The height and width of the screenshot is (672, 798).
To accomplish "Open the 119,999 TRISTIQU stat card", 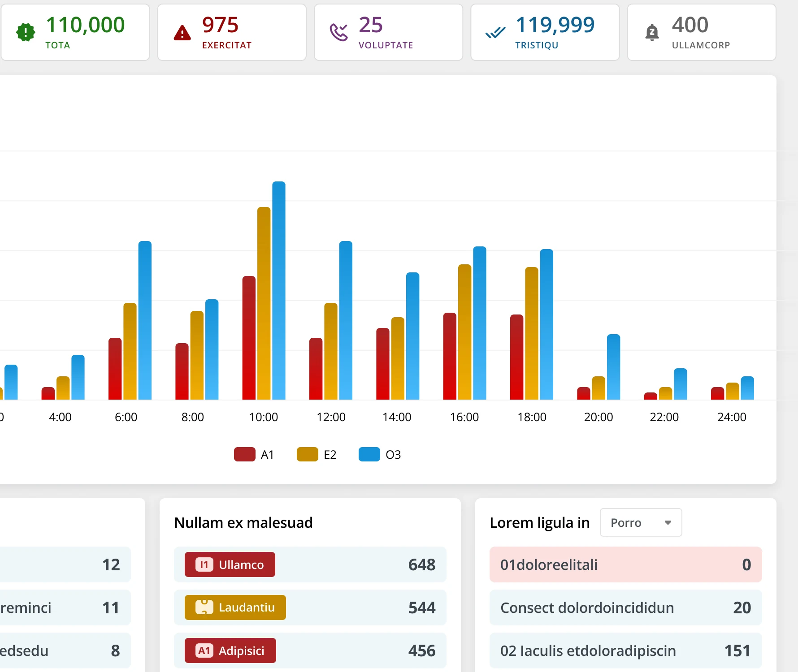I will click(x=545, y=32).
